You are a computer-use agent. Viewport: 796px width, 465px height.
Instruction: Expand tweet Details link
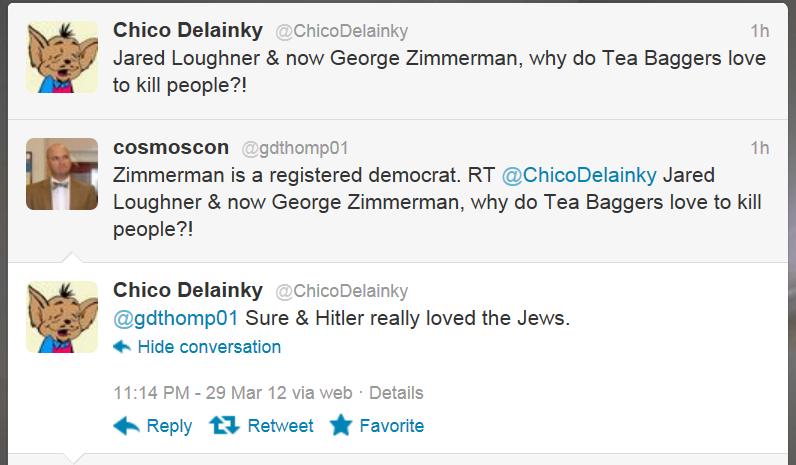pos(396,393)
